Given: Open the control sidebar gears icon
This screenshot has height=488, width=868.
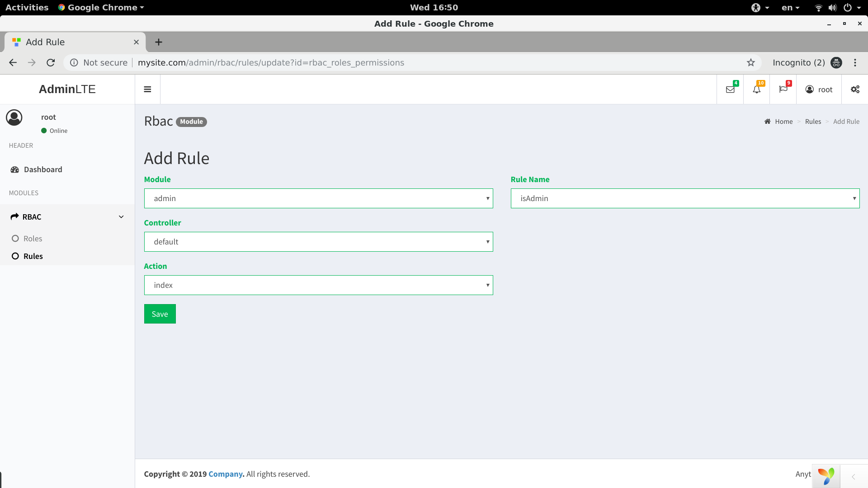Looking at the screenshot, I should point(855,89).
